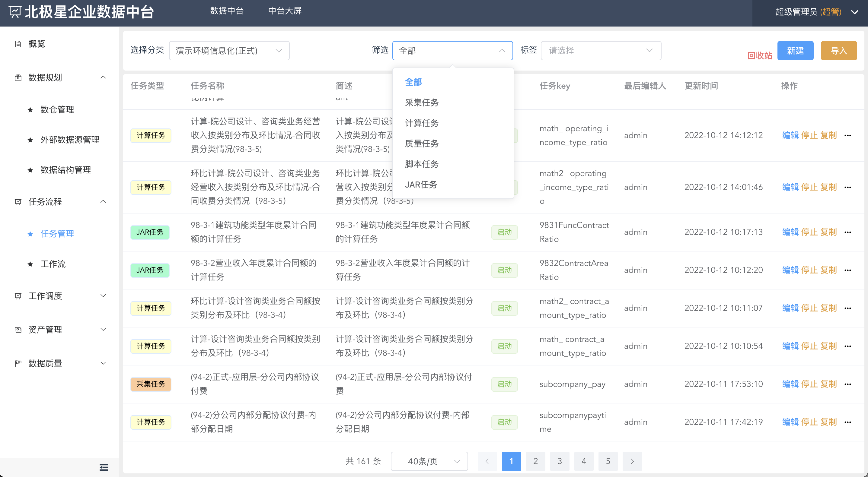Click the 北极星 logo icon in header
Image resolution: width=868 pixels, height=477 pixels.
15,12
